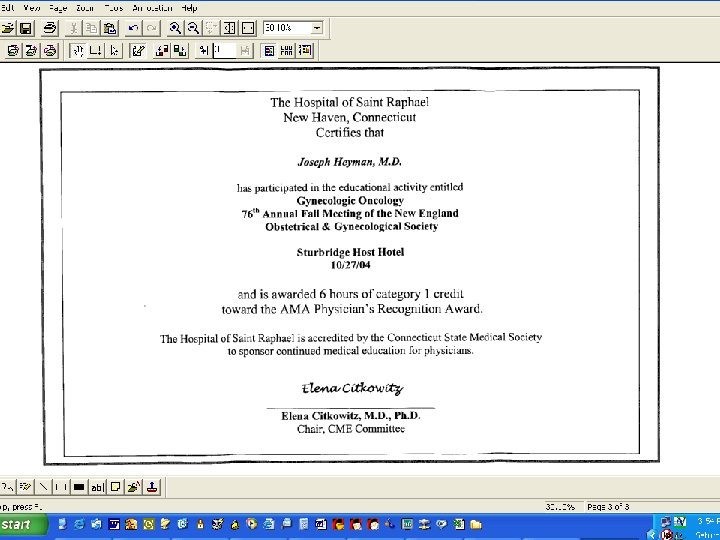Expand hidden system tray icons arrow

650,534
